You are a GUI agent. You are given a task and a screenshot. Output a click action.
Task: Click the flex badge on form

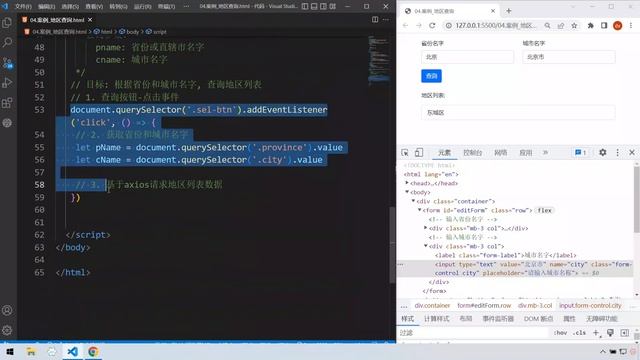point(544,210)
